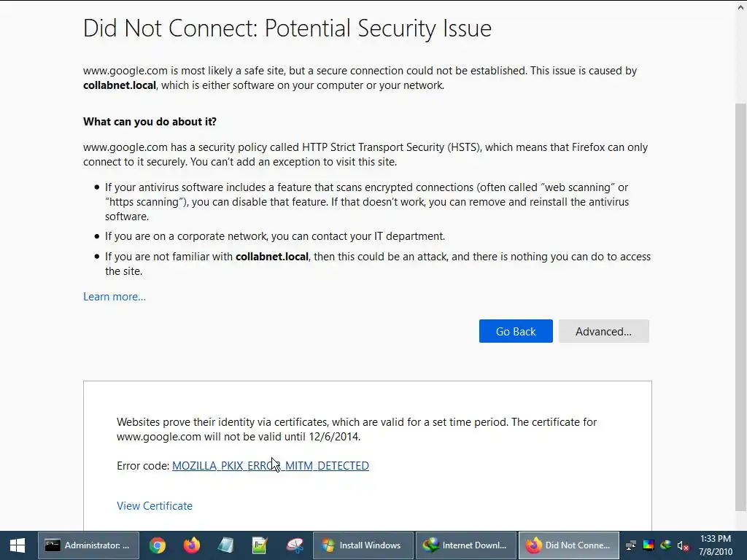747x560 pixels.
Task: Click the colorful display tray icon
Action: 649,545
